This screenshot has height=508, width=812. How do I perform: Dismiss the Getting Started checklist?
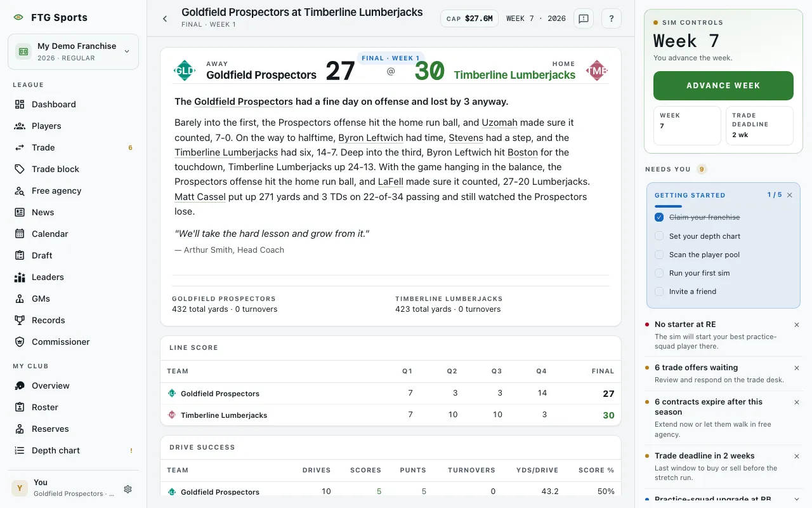click(790, 195)
